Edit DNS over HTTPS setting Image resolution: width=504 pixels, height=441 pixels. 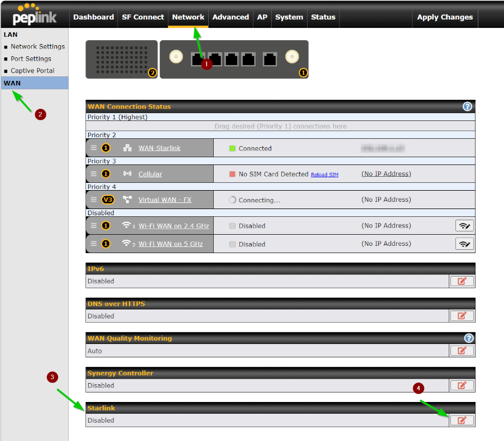tap(462, 316)
